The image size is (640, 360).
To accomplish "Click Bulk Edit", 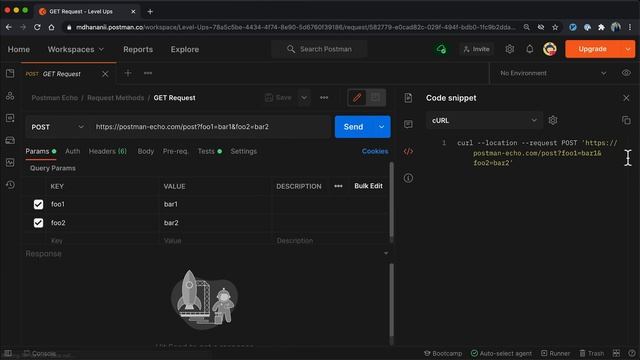I will click(368, 186).
